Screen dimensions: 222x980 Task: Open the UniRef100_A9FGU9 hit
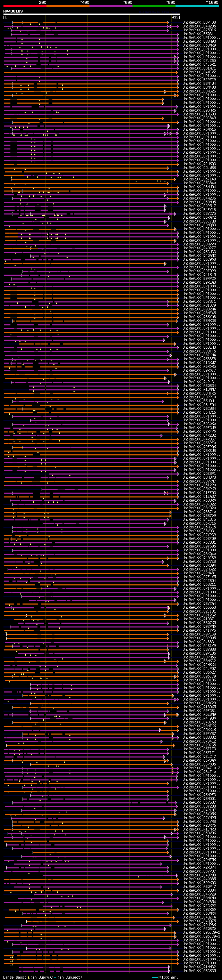199,428
